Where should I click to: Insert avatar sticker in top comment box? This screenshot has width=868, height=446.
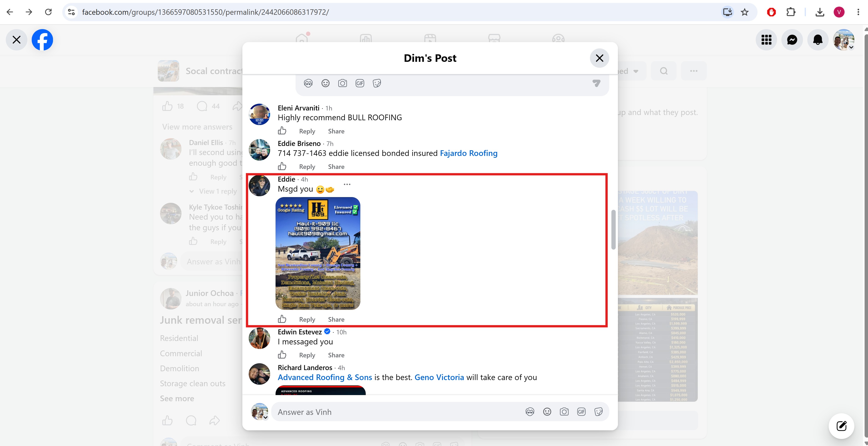308,83
